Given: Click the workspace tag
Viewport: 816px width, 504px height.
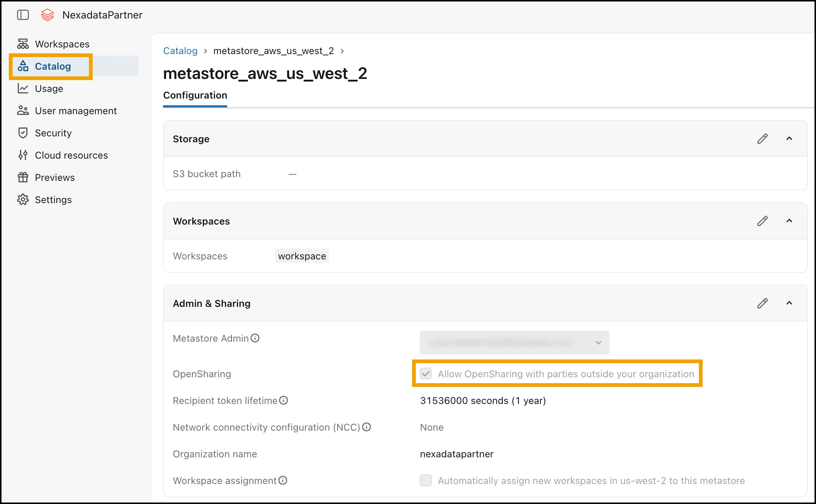Looking at the screenshot, I should 302,256.
